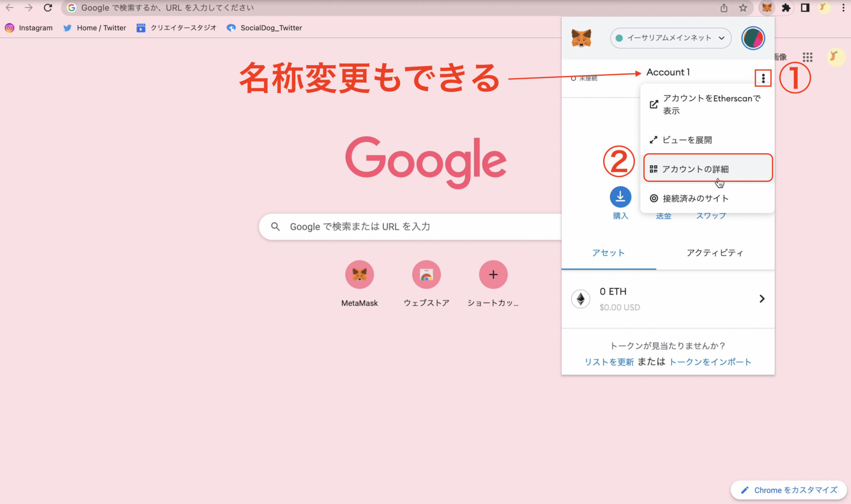Click the Google search box on page

click(410, 227)
